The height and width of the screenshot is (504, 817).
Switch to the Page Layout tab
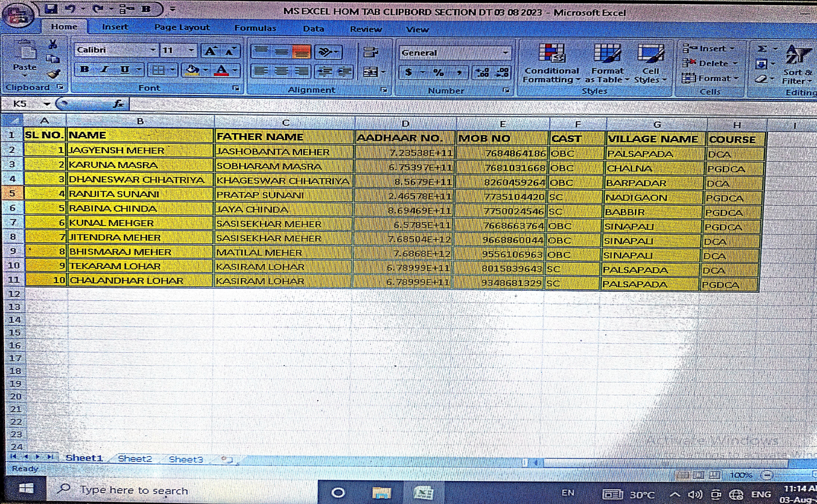click(x=182, y=27)
